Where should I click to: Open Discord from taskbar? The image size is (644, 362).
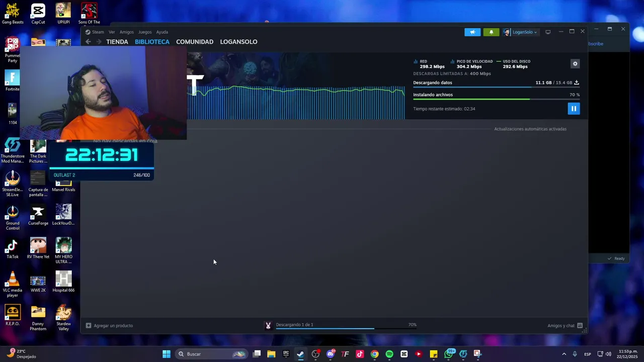pos(331,354)
